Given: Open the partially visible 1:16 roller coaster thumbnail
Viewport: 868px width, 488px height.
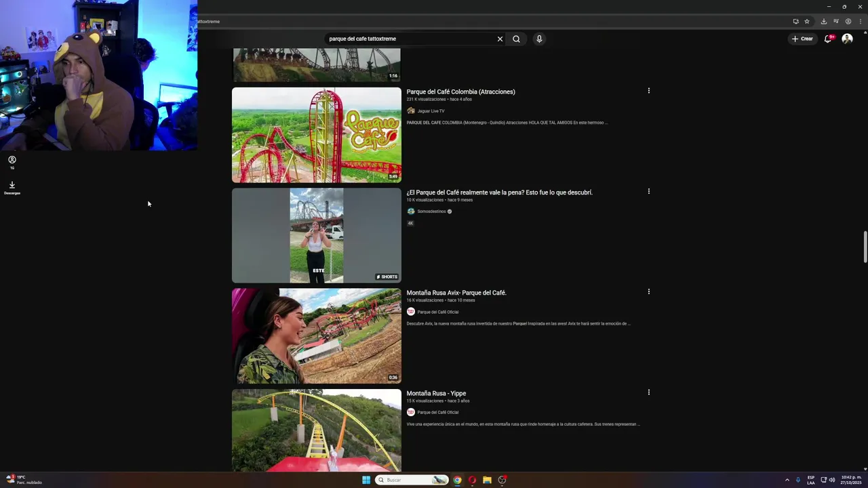Looking at the screenshot, I should [x=317, y=65].
